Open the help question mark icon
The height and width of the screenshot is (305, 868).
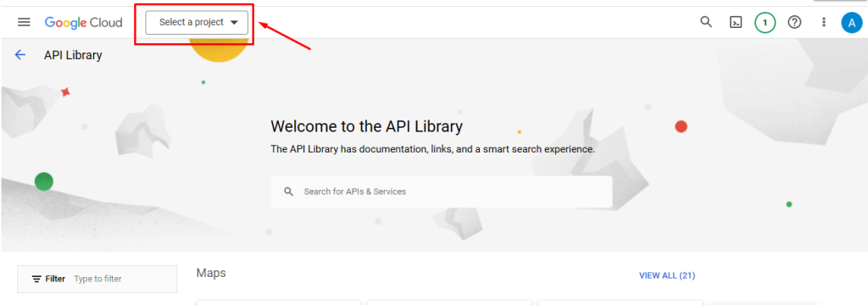point(794,23)
